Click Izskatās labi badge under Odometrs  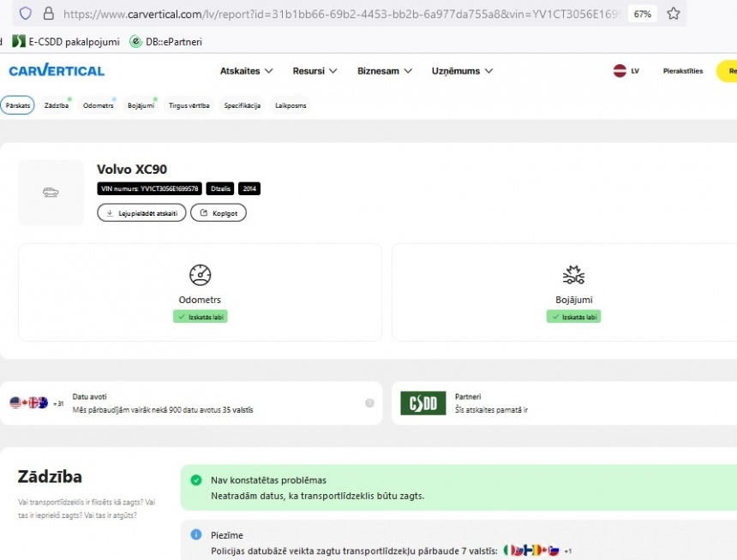(201, 317)
